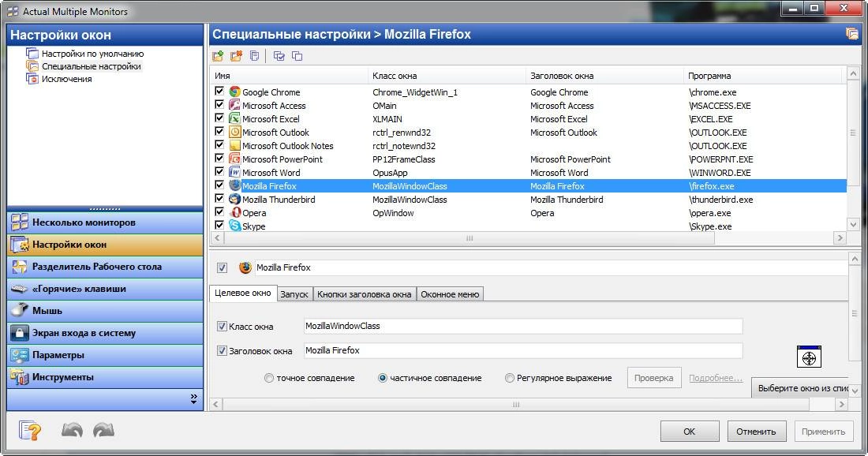The height and width of the screenshot is (456, 868).
Task: Click the Opera icon in the list
Action: pos(234,212)
